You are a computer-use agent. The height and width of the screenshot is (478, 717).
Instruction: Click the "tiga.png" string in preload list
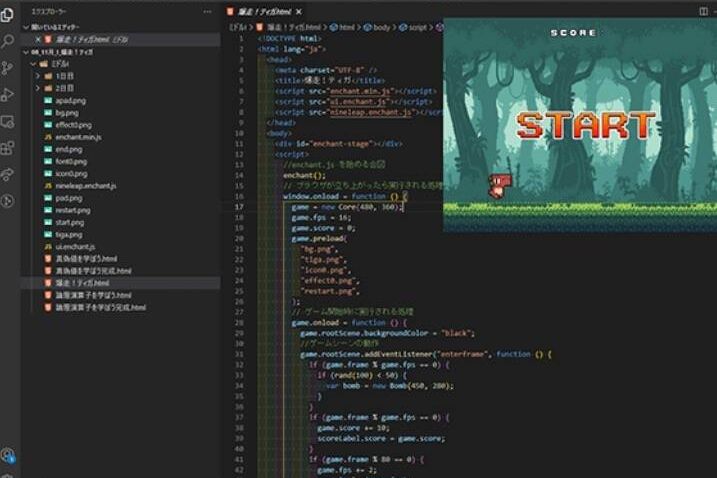click(323, 260)
